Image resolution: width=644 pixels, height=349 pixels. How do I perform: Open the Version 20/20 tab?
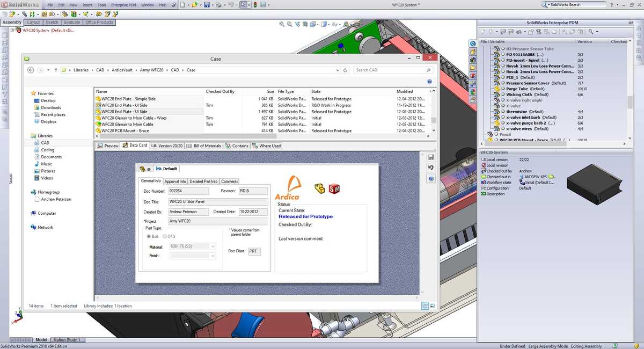[167, 146]
